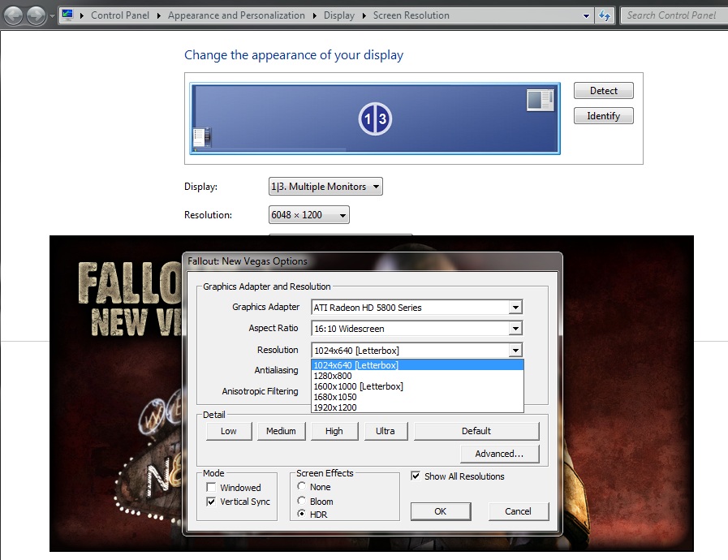The image size is (728, 560).
Task: Toggle Show All Resolutions checkbox
Action: click(416, 476)
